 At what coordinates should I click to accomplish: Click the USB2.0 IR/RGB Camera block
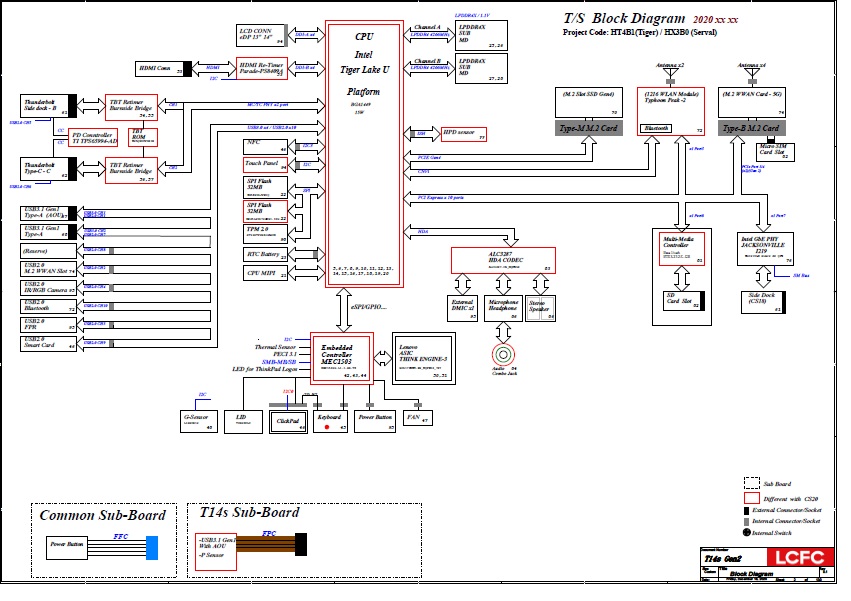point(48,288)
